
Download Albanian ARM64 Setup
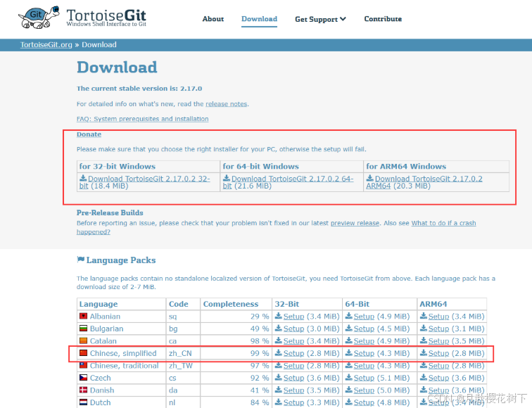tap(438, 317)
